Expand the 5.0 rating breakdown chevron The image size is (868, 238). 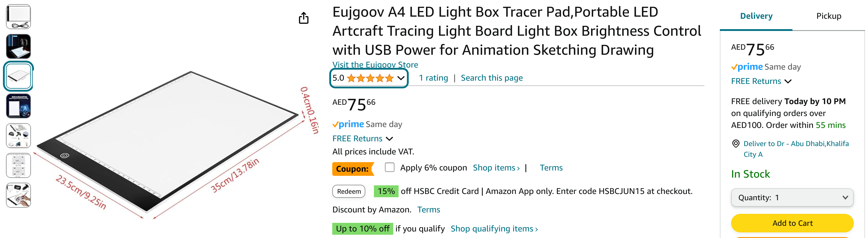401,78
